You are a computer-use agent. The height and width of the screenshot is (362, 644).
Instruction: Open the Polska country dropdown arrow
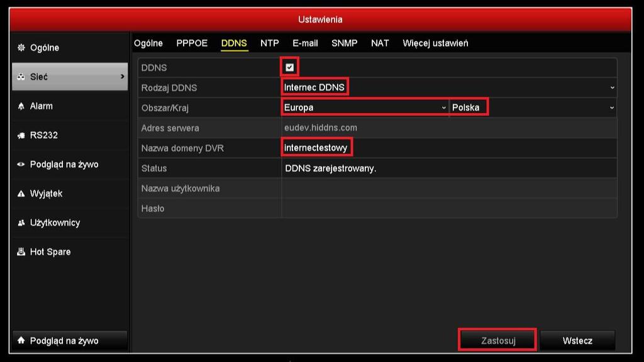pyautogui.click(x=612, y=107)
